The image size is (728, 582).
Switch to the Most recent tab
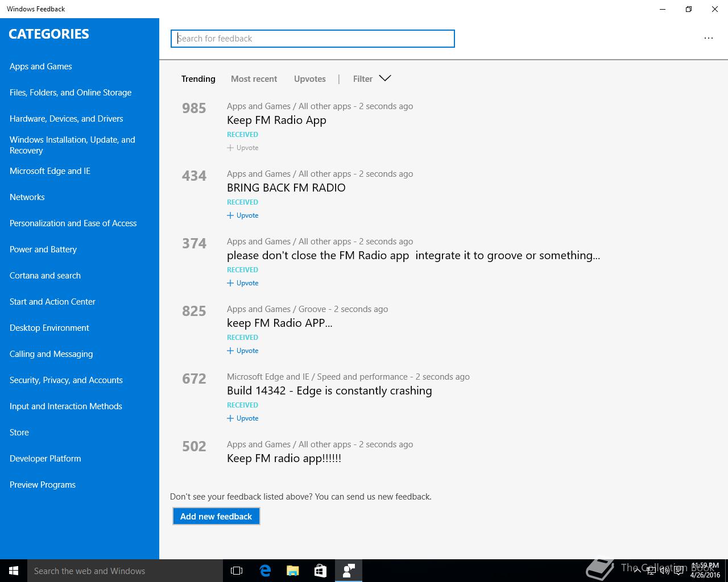pos(254,79)
